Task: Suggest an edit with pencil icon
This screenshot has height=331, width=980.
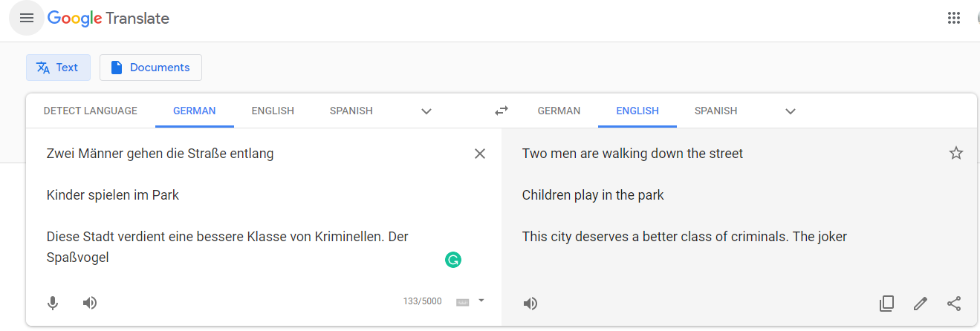Action: [921, 303]
